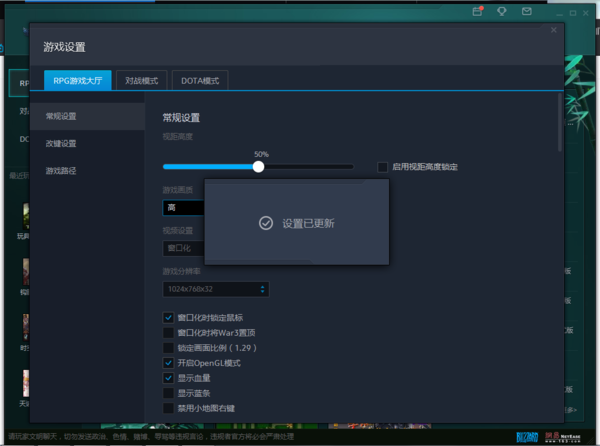600x446 pixels.
Task: Open the 视频设置 dropdown showing 窗口化
Action: click(184, 248)
